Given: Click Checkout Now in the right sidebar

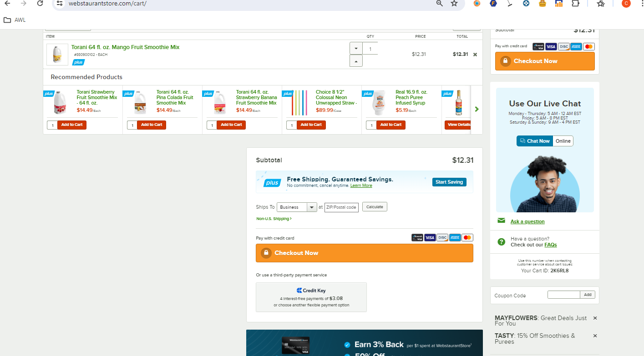Looking at the screenshot, I should point(545,61).
